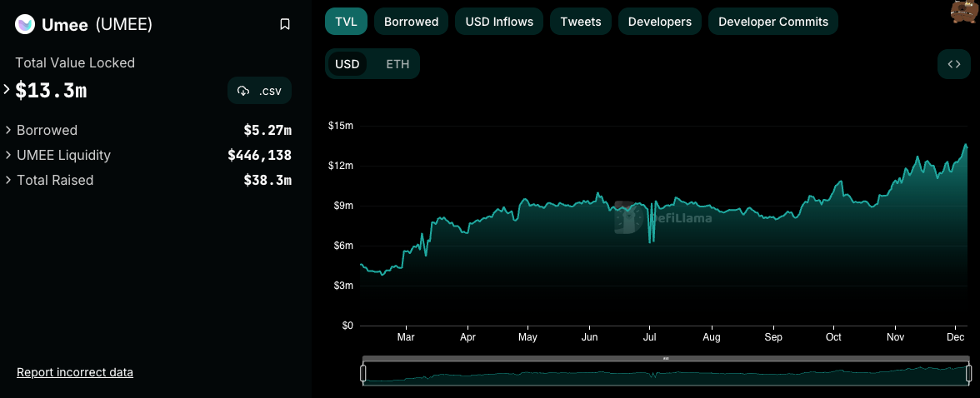Click the $9m axis label
Viewport: 980px width, 398px height.
pos(342,206)
